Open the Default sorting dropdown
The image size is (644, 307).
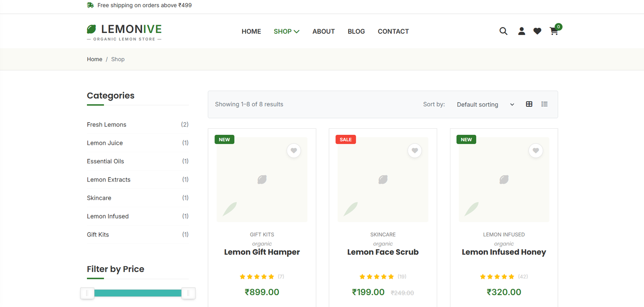point(485,105)
